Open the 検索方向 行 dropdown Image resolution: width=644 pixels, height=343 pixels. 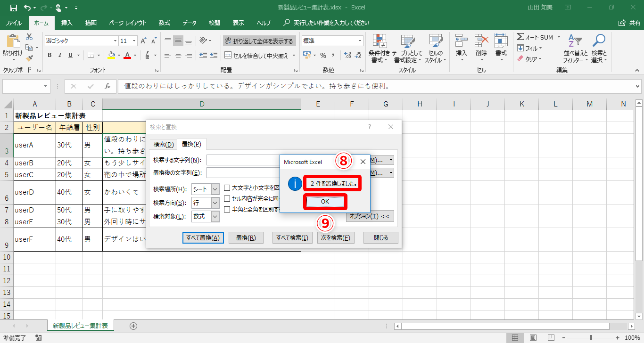click(x=215, y=203)
